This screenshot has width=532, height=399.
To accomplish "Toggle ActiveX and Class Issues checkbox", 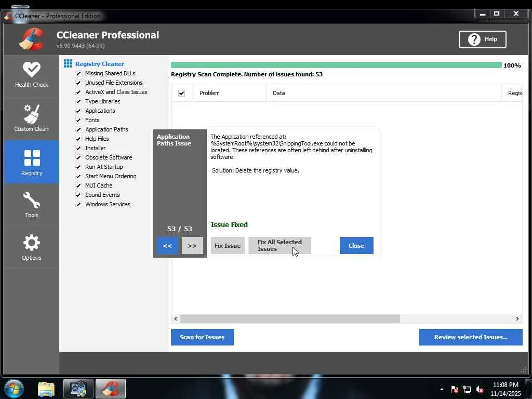I will [x=78, y=92].
